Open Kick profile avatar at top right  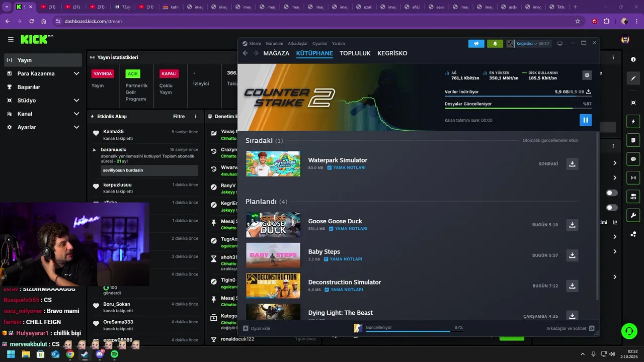625,39
